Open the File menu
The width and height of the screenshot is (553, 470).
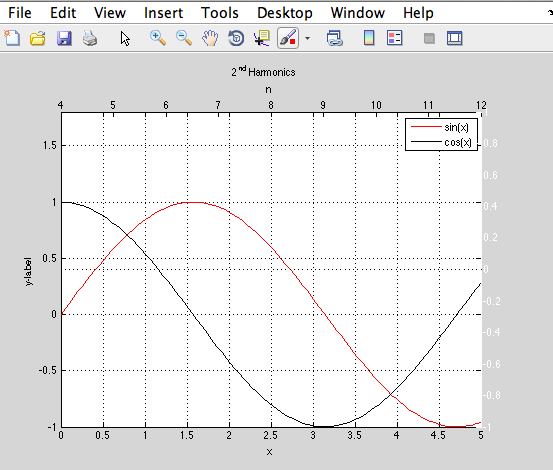(20, 13)
